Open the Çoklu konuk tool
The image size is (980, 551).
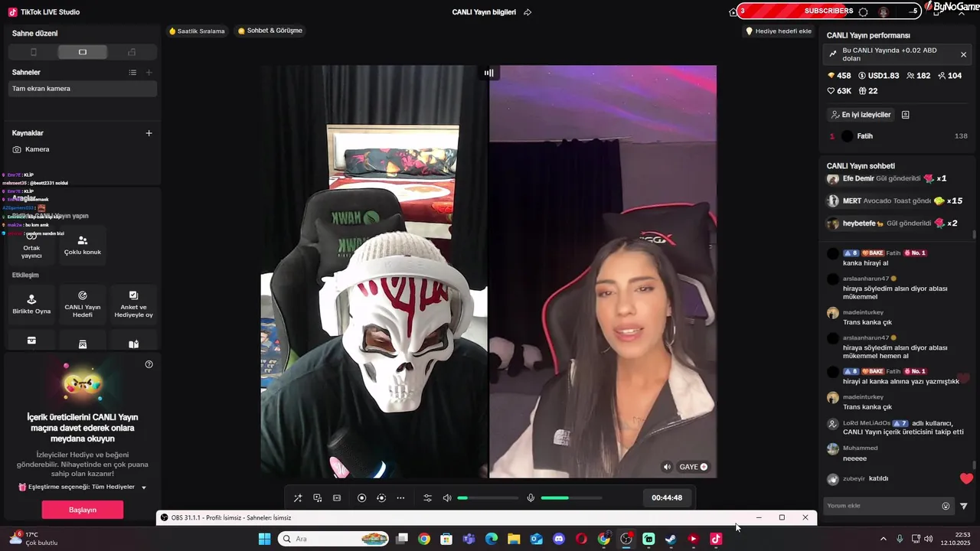tap(83, 246)
